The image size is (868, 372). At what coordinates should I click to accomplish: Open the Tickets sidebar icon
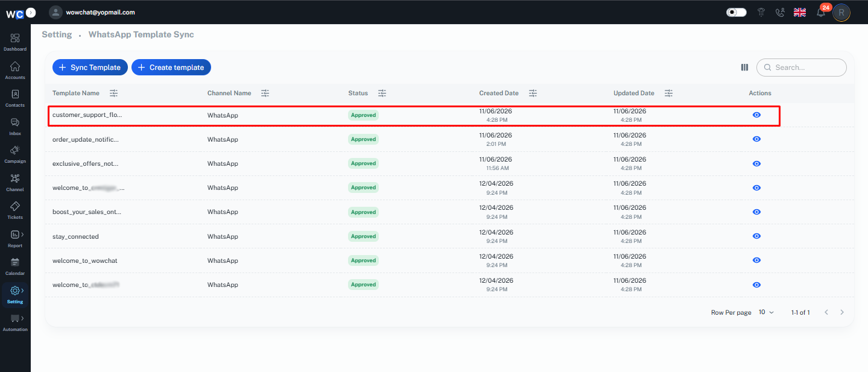click(x=15, y=210)
